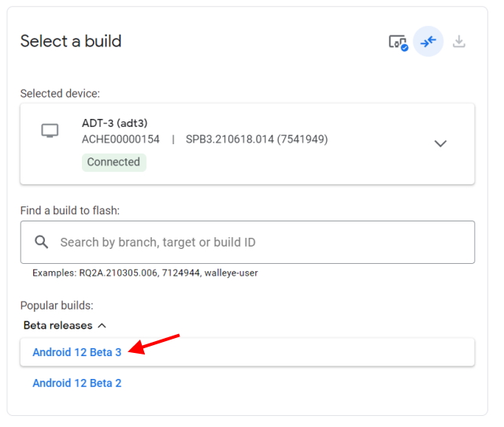
Task: Click the ADT-3 (adt3) device name
Action: 115,123
